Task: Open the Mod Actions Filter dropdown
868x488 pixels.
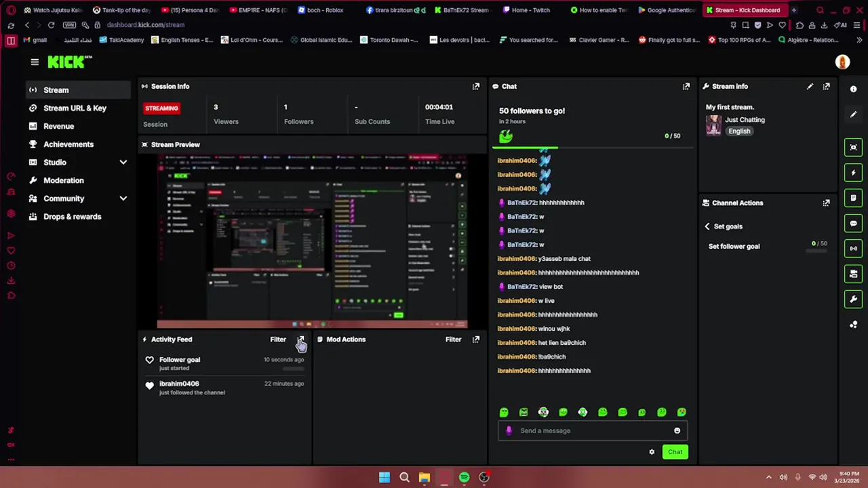Action: click(453, 339)
